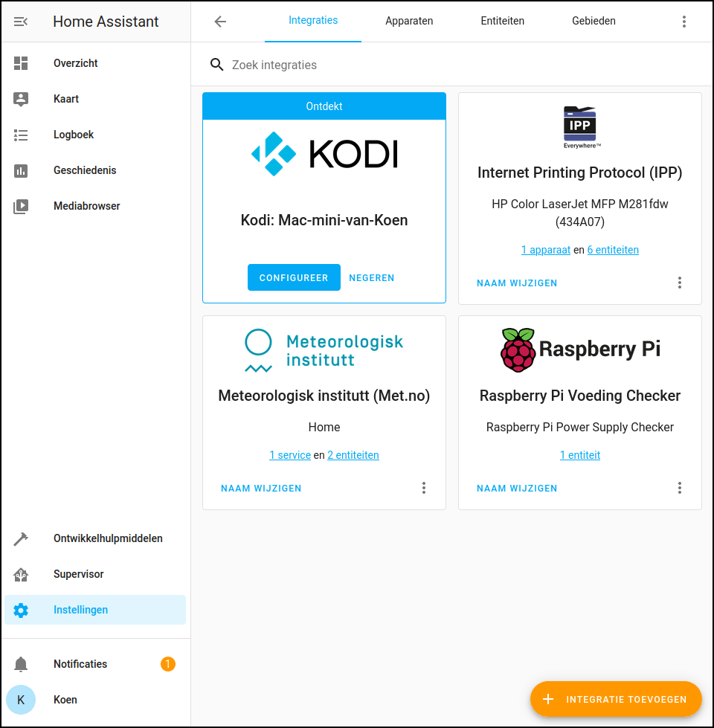Open Met.no card options menu

(x=424, y=488)
